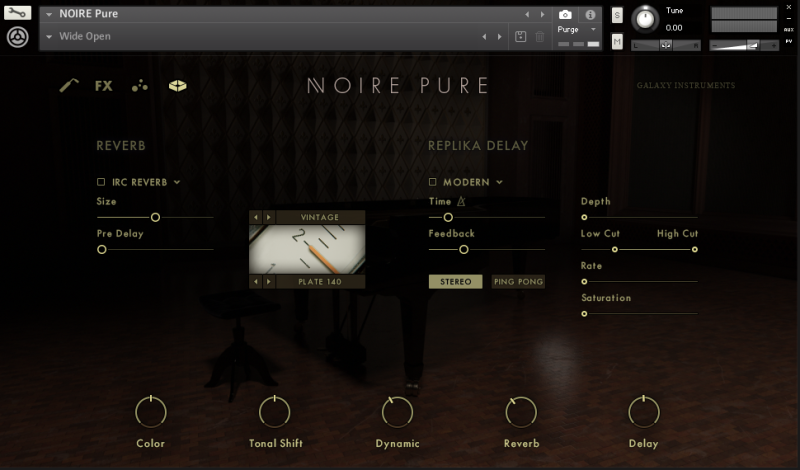Screen dimensions: 800x470
Task: Click the Depth slider handle
Action: click(x=584, y=217)
